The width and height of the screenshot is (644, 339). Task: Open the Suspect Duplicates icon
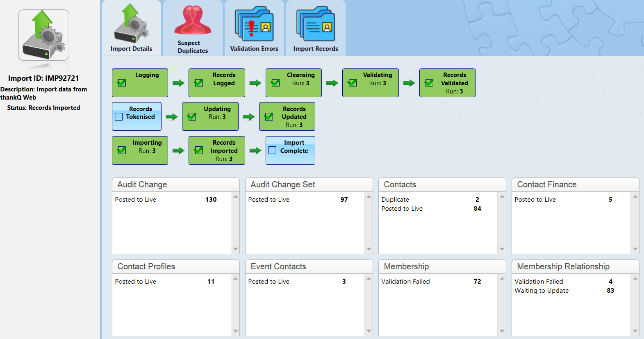(x=193, y=28)
